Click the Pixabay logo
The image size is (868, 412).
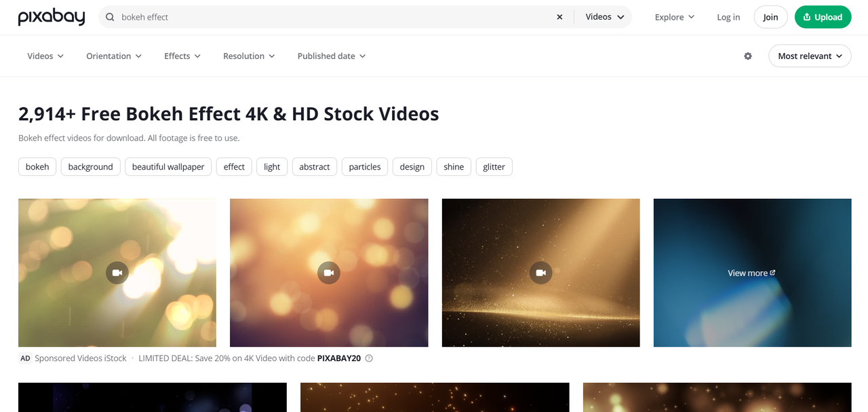(x=52, y=17)
